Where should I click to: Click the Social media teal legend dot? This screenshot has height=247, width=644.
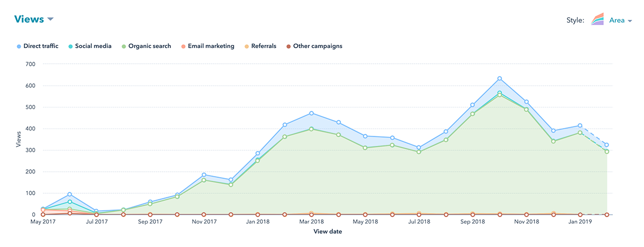pyautogui.click(x=71, y=46)
